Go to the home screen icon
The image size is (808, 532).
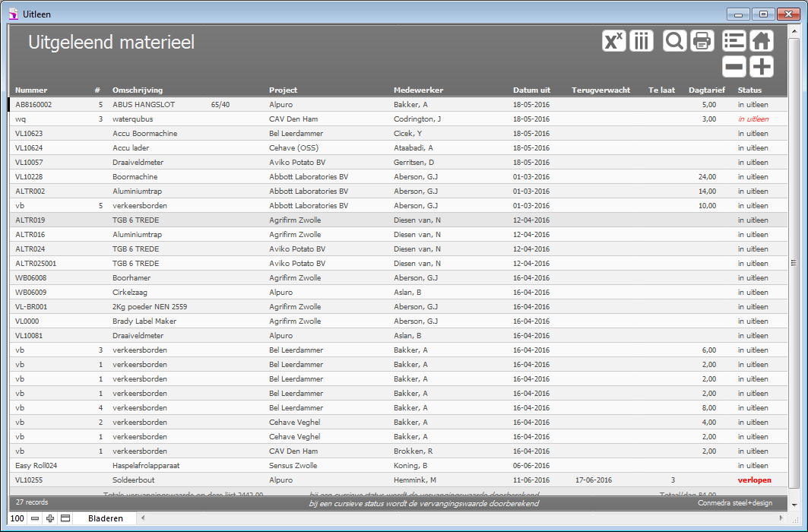pyautogui.click(x=762, y=41)
